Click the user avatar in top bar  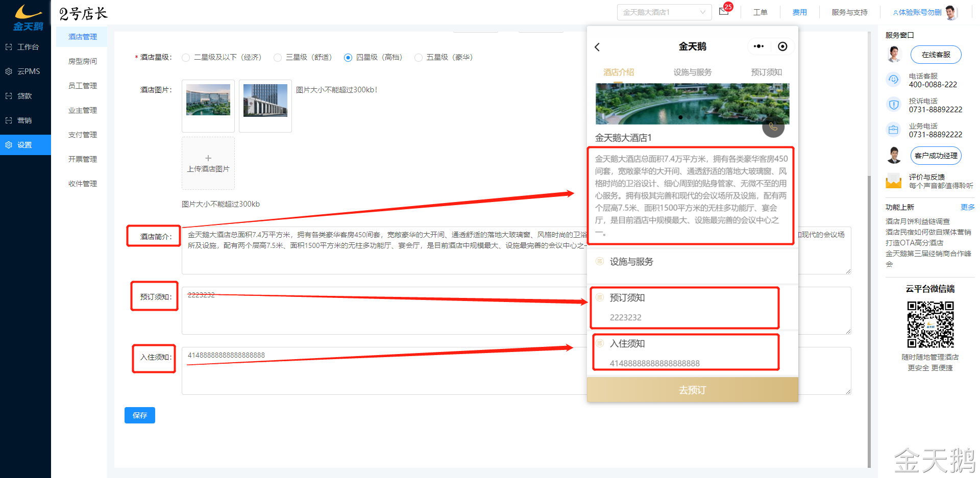pyautogui.click(x=951, y=12)
